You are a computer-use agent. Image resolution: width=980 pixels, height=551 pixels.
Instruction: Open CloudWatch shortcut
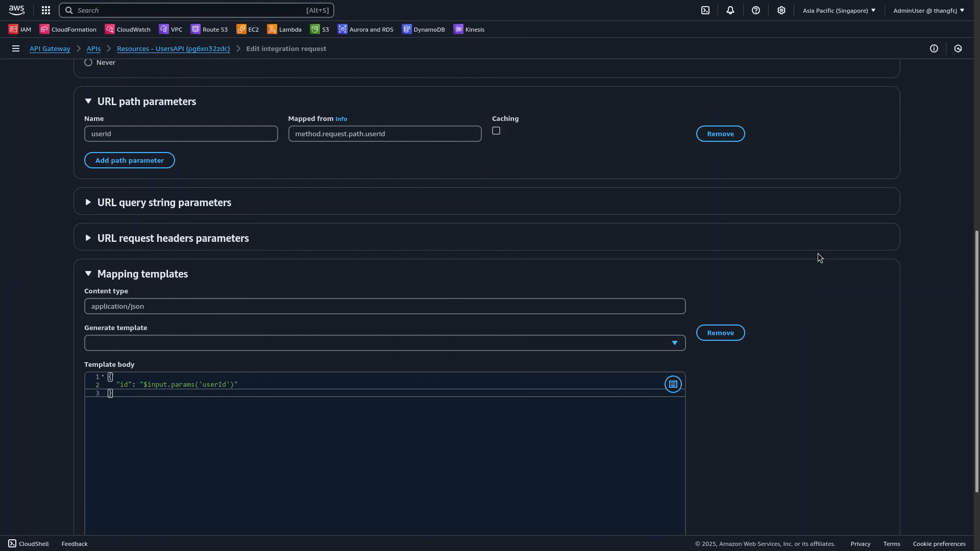point(128,29)
